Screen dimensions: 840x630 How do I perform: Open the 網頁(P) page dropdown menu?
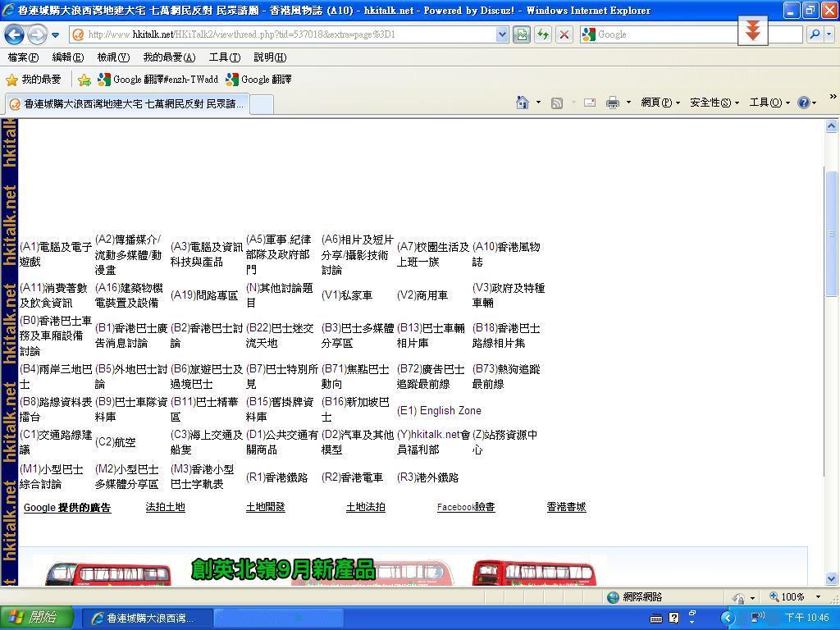[660, 103]
